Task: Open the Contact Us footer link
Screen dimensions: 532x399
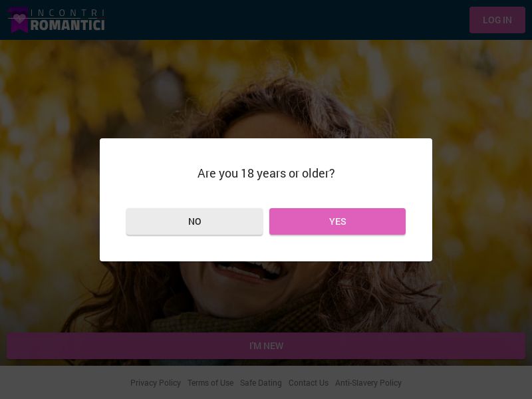Action: (309, 383)
